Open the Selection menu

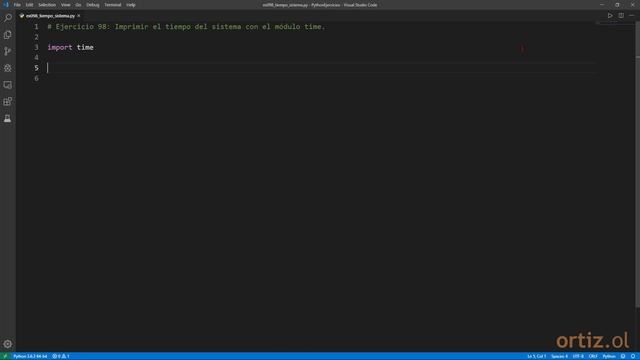tap(47, 5)
